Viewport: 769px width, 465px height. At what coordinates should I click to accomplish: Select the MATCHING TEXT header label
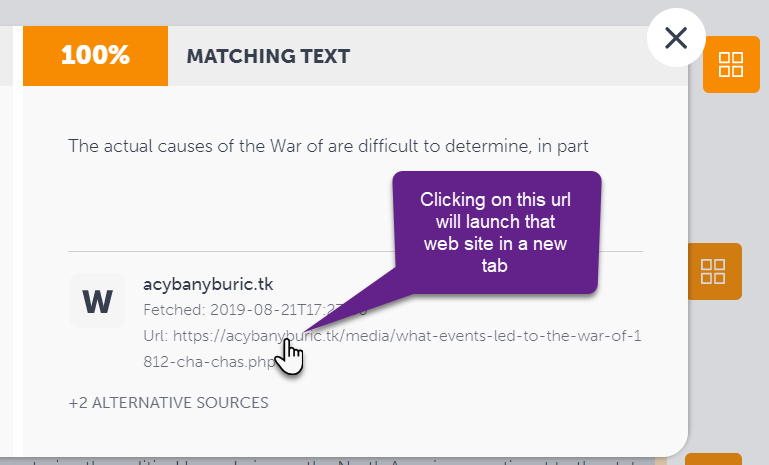click(268, 56)
